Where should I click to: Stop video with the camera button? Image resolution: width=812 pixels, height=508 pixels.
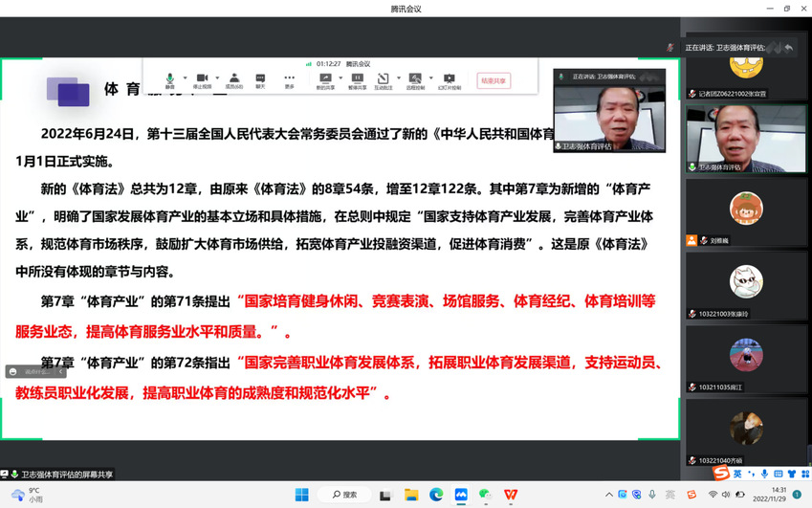202,79
